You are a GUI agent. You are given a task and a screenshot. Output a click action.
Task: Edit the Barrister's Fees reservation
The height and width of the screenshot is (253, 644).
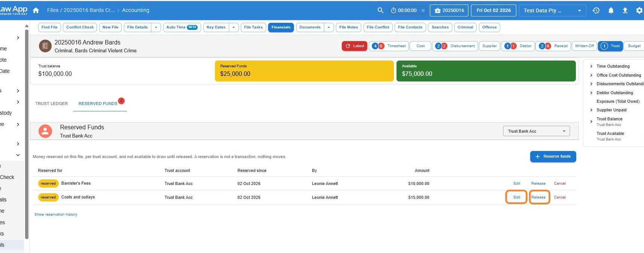[x=517, y=183]
